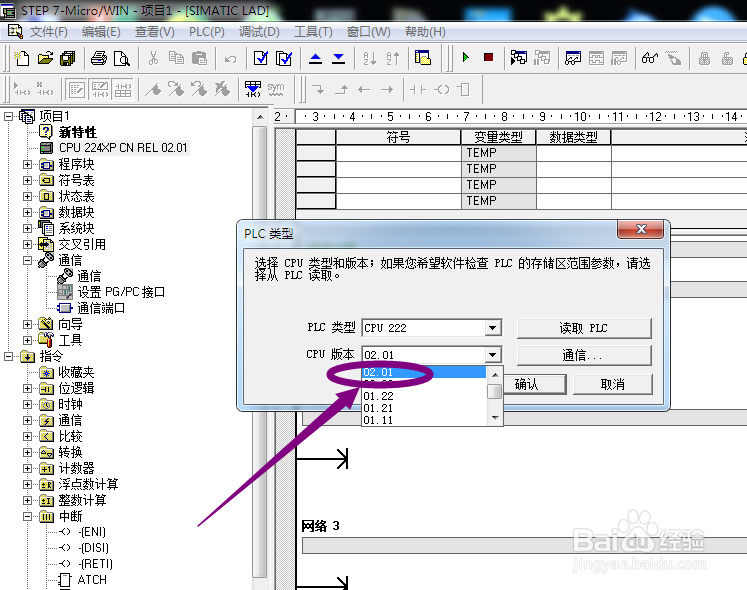Click the sort ascending icon
Screen dimensions: 747x590
pyautogui.click(x=370, y=58)
